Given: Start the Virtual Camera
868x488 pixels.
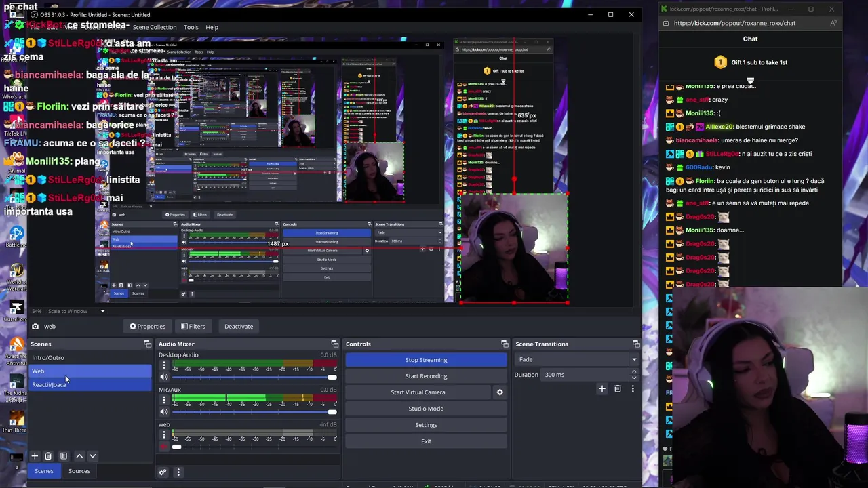Looking at the screenshot, I should click(418, 392).
